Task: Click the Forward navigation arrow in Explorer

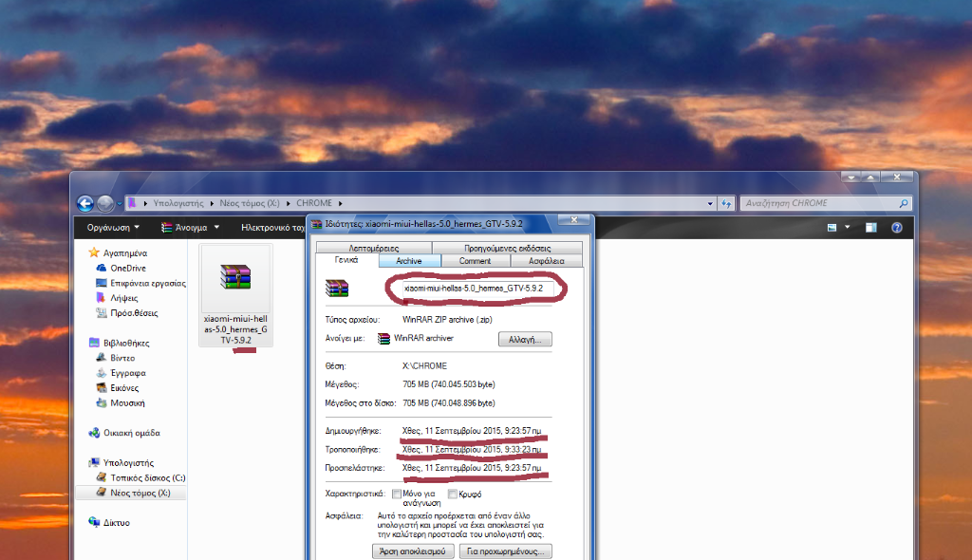Action: click(x=105, y=203)
